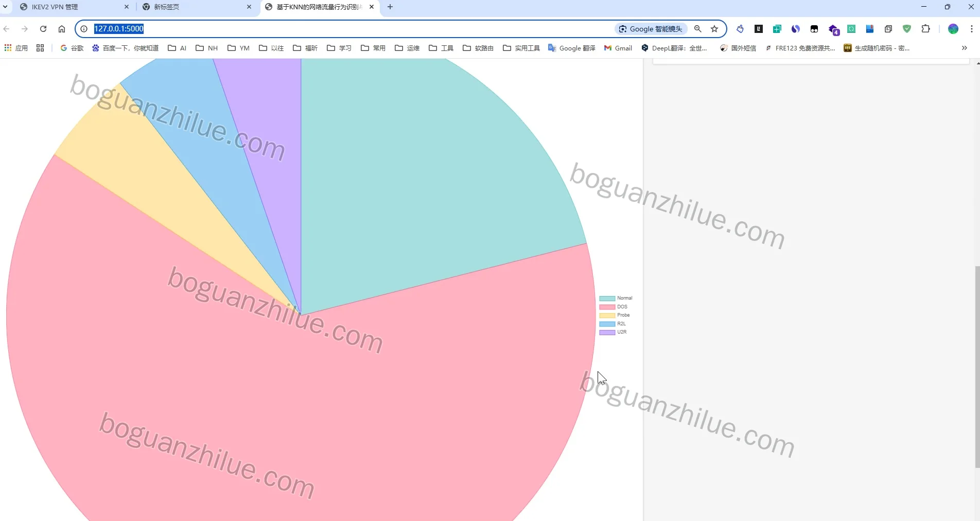The height and width of the screenshot is (521, 980).
Task: Open the YM bookmarks folder
Action: coord(238,48)
